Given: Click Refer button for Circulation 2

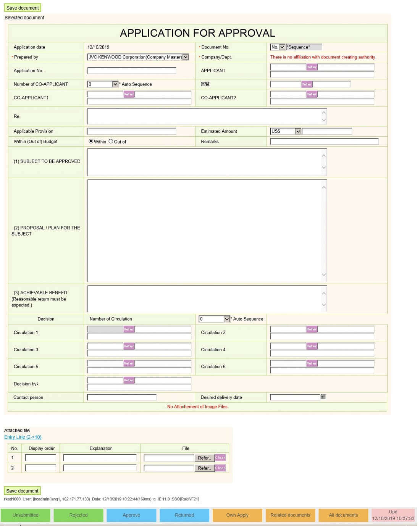Looking at the screenshot, I should (312, 329).
